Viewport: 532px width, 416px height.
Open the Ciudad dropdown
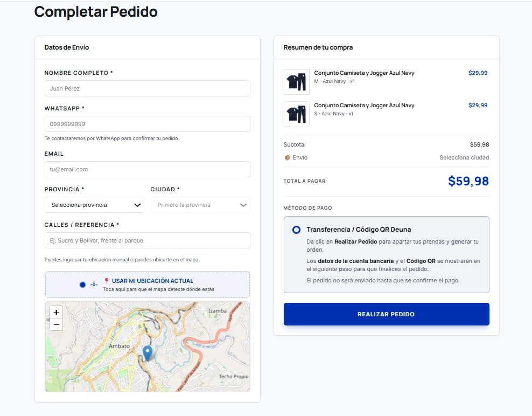pos(200,205)
